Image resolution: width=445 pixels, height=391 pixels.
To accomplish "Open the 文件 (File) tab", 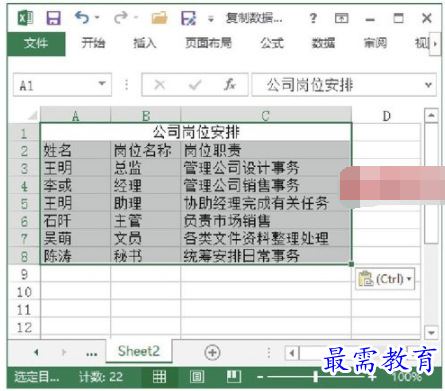I will pos(36,44).
